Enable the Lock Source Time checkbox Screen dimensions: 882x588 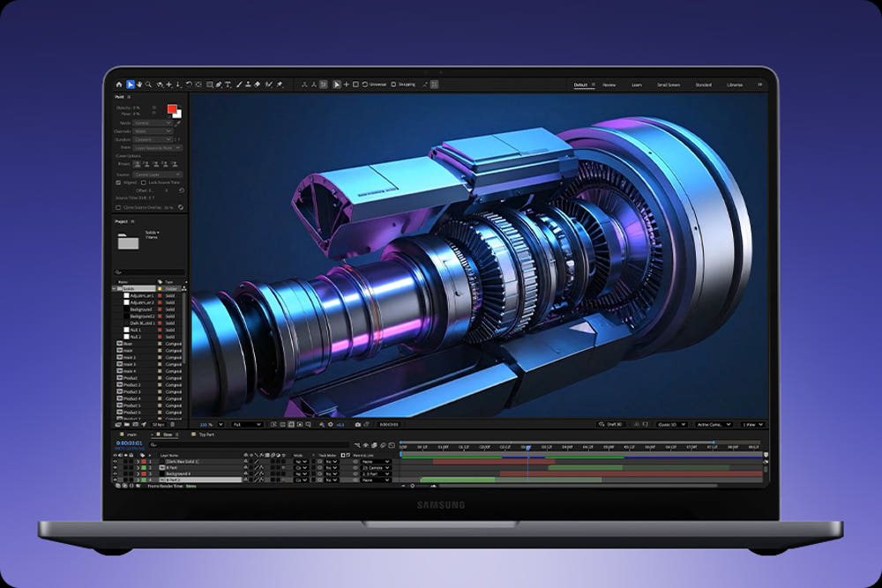point(144,182)
